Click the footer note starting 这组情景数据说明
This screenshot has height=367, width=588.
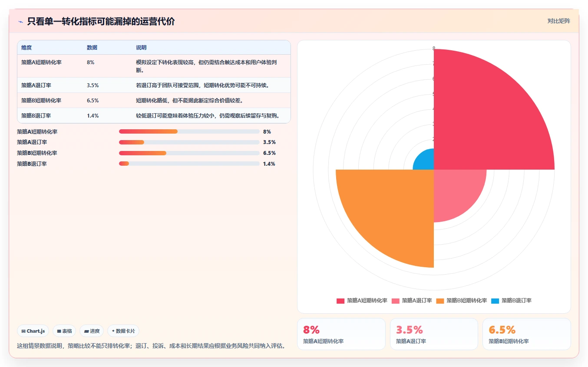152,346
